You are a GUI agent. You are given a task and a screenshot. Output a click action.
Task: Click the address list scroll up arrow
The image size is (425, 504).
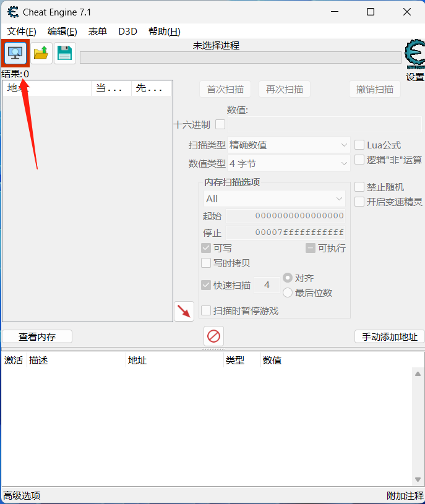418,374
